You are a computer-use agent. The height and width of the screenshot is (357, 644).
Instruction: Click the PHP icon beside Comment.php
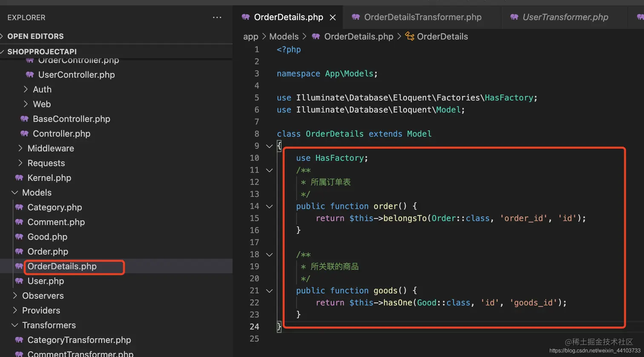(x=19, y=222)
